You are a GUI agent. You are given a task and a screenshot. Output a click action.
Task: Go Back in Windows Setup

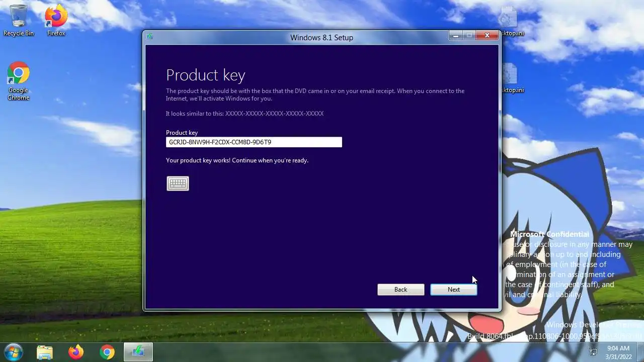(x=401, y=290)
